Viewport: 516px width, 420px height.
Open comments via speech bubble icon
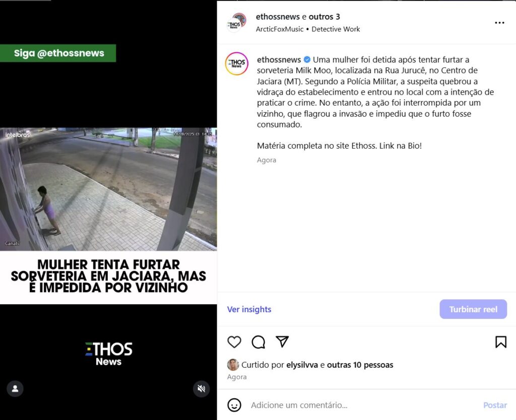pyautogui.click(x=259, y=342)
